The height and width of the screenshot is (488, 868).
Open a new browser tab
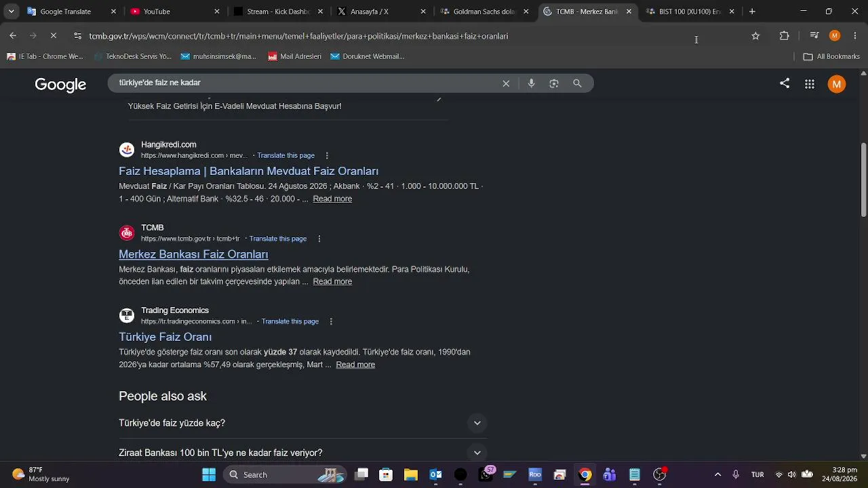point(752,12)
